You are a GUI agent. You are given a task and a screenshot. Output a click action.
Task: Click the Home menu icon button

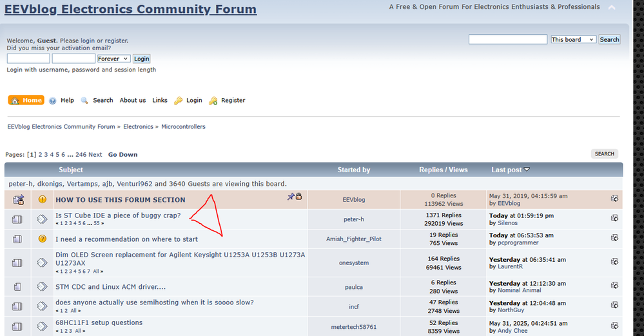tap(26, 100)
